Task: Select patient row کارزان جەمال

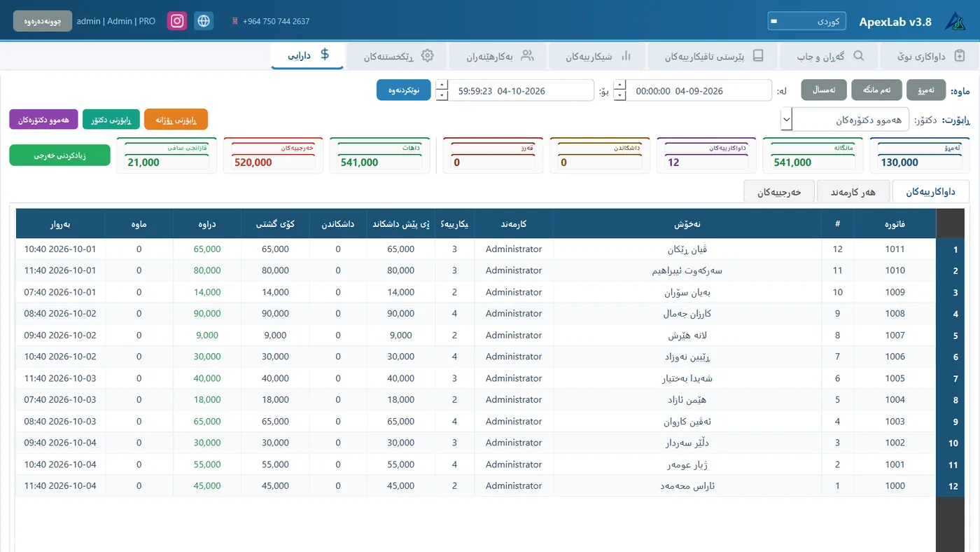Action: click(687, 314)
